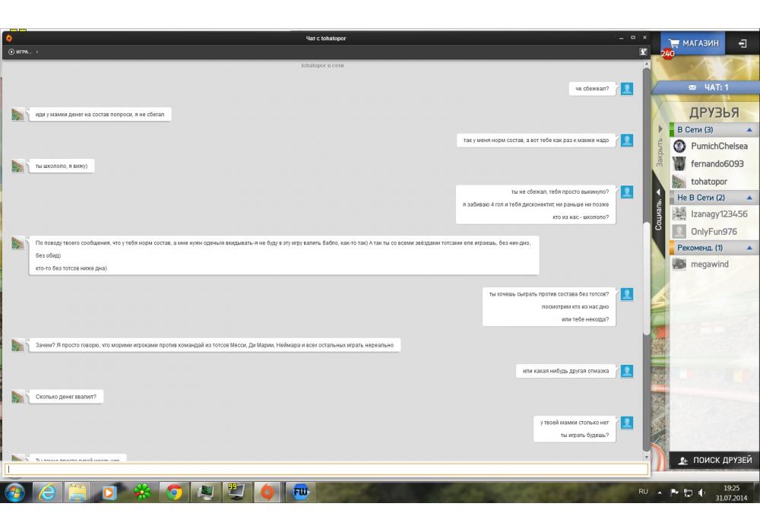760x532 pixels.
Task: Collapse the Не В Сети (2) group
Action: (x=749, y=198)
